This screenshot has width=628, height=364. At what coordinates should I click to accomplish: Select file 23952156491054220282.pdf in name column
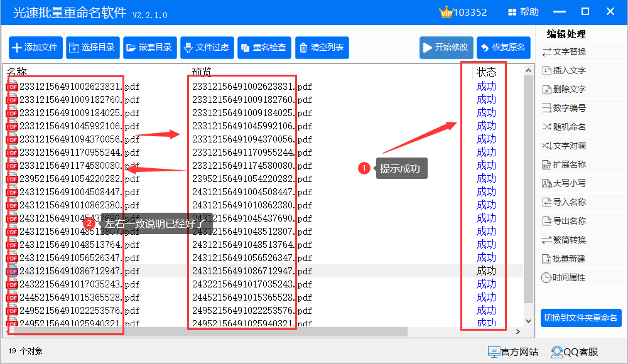[x=79, y=179]
